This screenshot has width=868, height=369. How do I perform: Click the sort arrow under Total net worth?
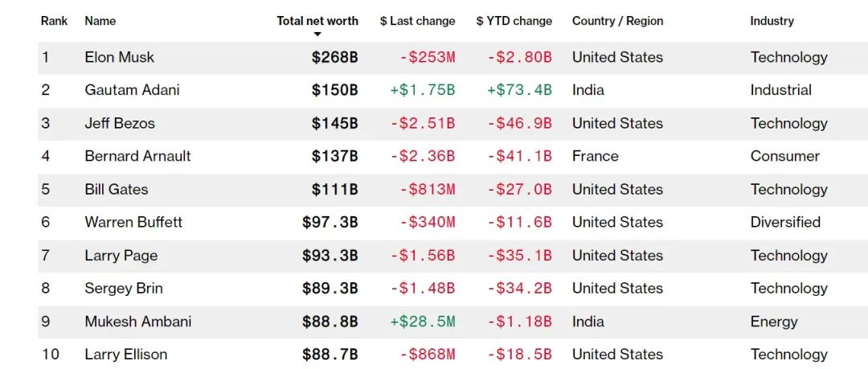tap(317, 34)
